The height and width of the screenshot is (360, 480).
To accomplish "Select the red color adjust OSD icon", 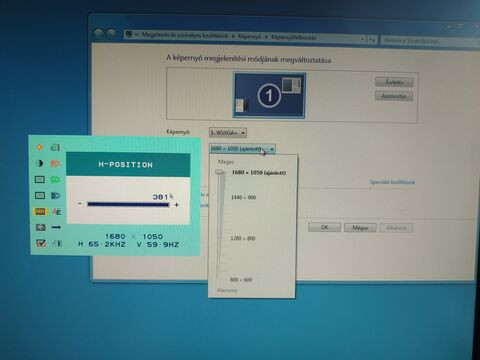I will [55, 163].
